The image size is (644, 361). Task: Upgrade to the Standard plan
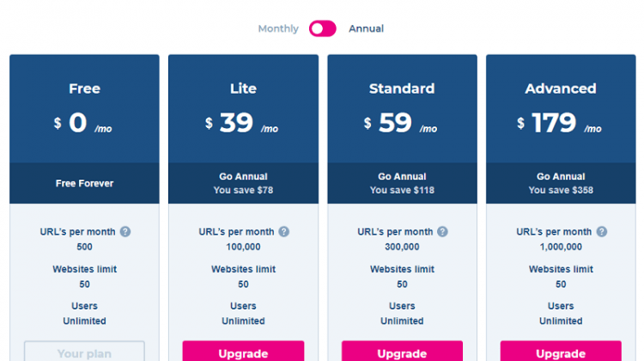click(402, 352)
